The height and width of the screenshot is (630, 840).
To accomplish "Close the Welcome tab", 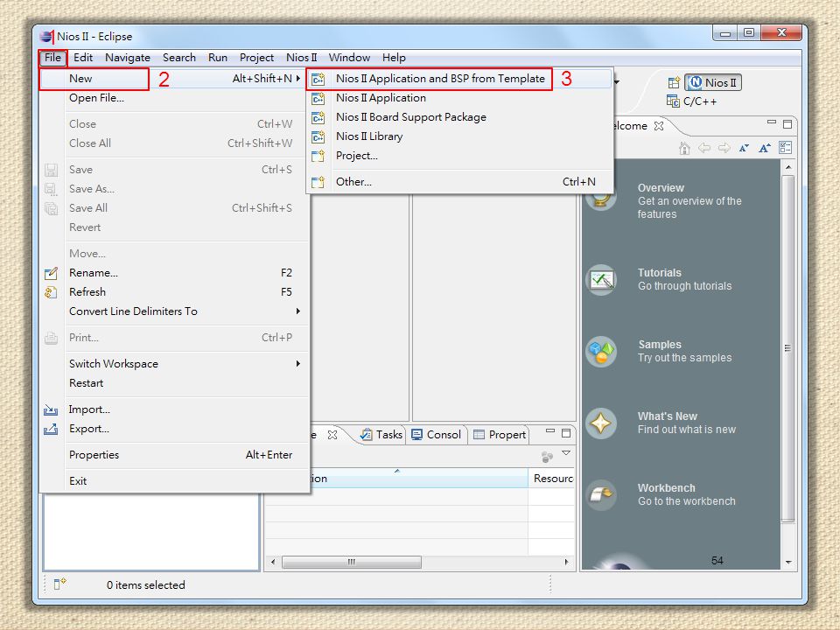I will [x=659, y=126].
